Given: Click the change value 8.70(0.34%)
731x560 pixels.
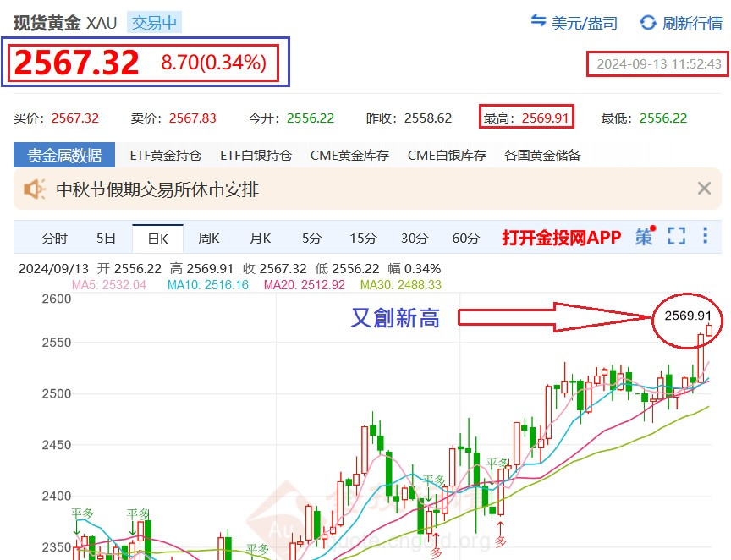Looking at the screenshot, I should 213,63.
